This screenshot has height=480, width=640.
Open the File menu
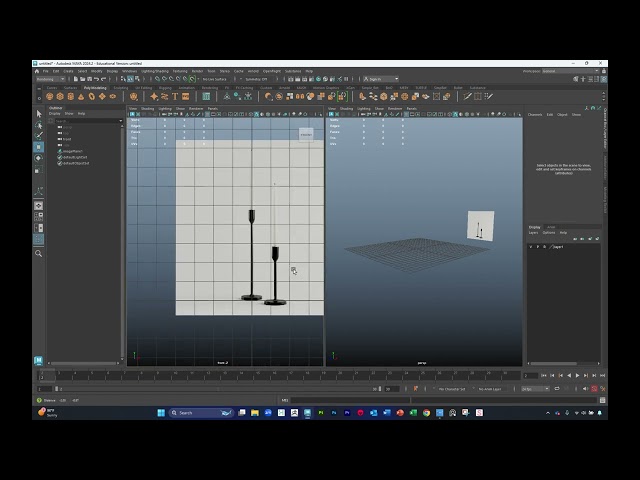click(46, 71)
